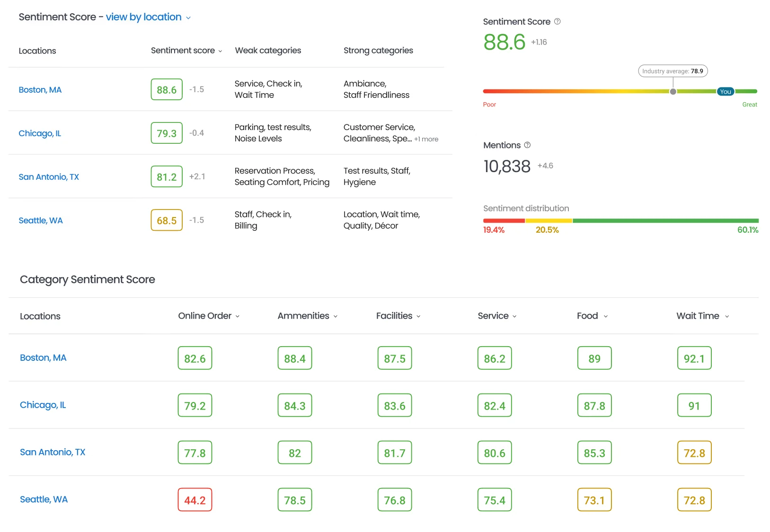Click the '+1 more' strong categories link
The image size is (770, 532).
pos(426,139)
